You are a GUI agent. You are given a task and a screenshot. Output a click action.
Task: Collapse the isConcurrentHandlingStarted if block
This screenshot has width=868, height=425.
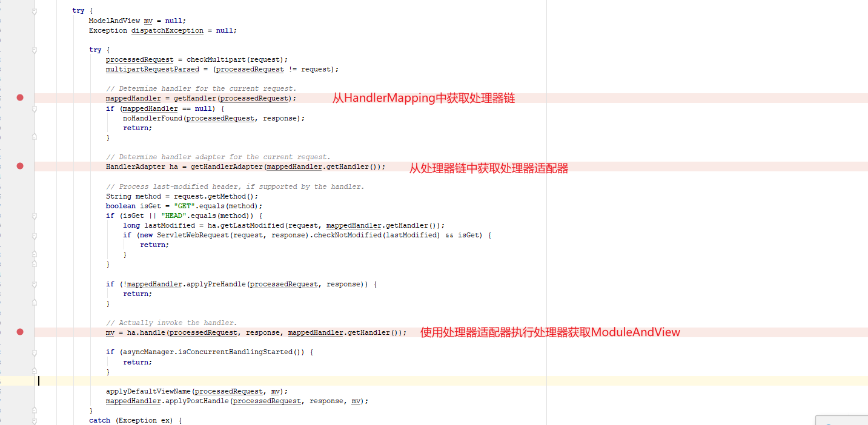pos(35,352)
